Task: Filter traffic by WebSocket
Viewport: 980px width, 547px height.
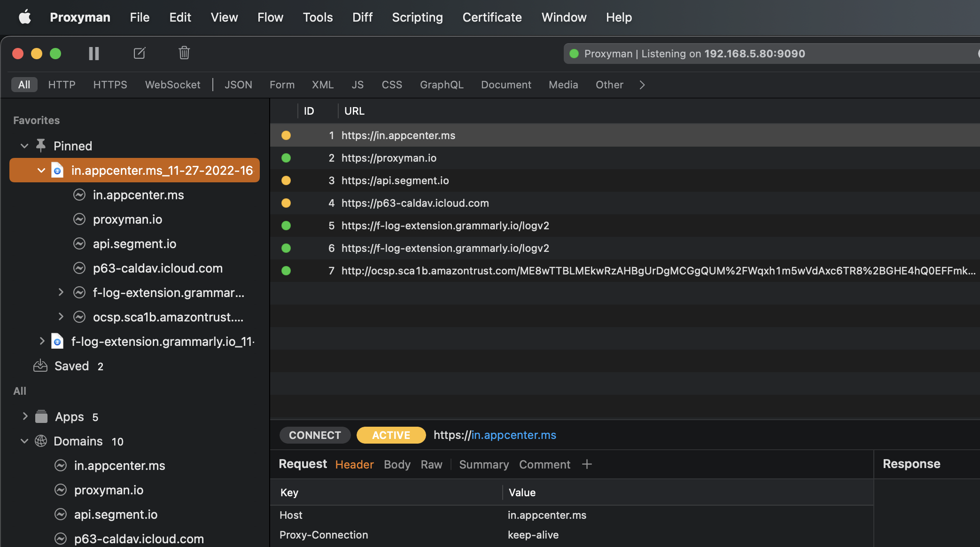Action: tap(172, 85)
